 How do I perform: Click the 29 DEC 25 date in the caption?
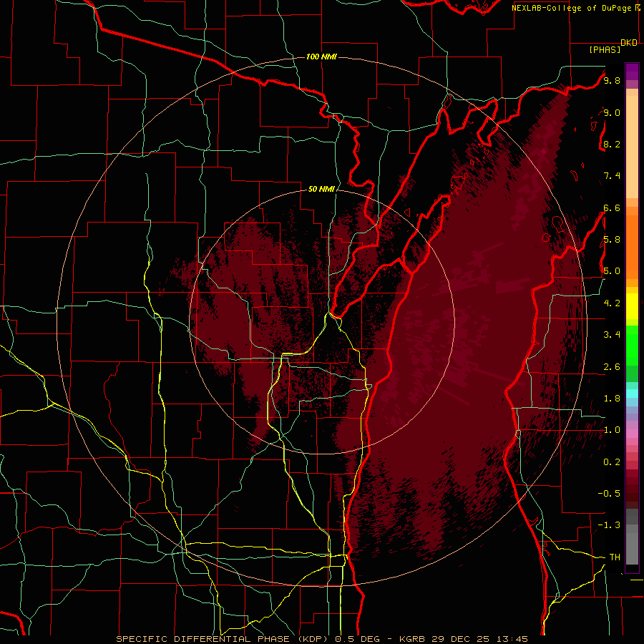(x=459, y=639)
